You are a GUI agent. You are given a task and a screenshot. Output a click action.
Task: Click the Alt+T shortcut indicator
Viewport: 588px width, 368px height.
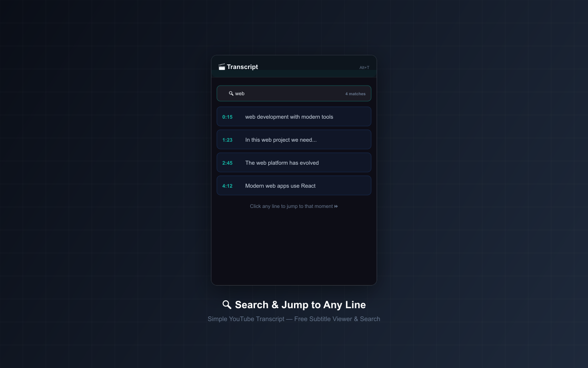click(364, 67)
